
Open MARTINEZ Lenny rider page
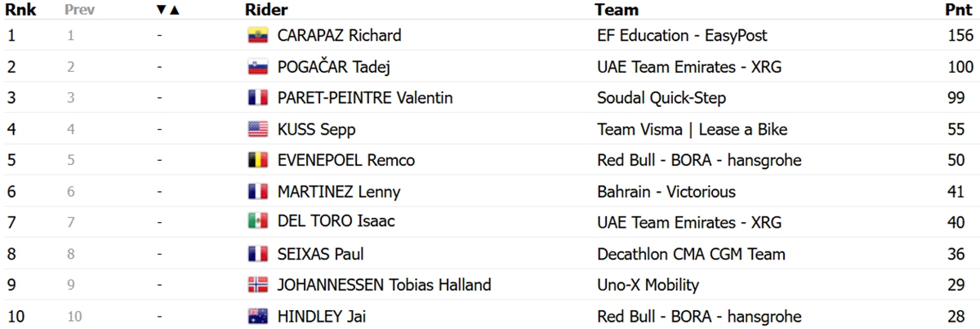[x=339, y=192]
